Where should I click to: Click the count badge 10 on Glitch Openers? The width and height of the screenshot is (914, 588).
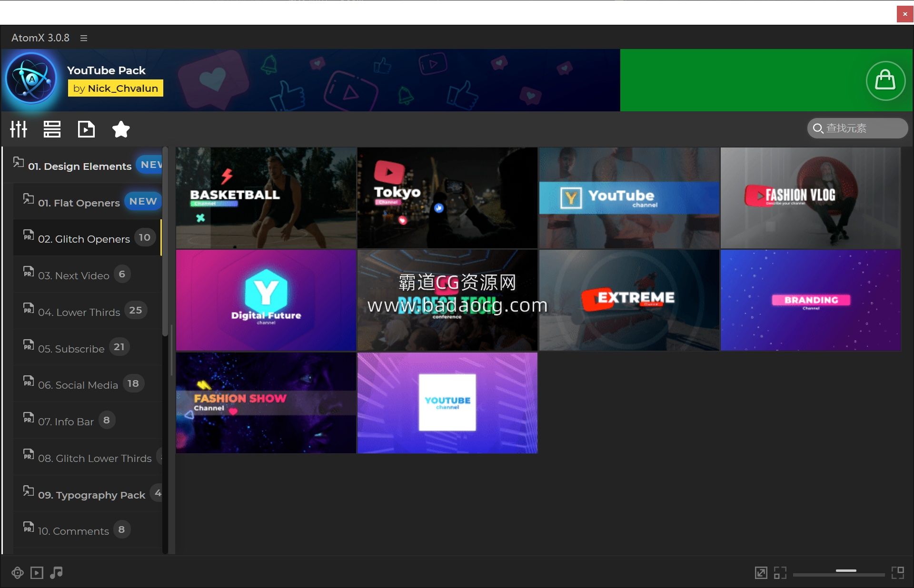click(145, 237)
